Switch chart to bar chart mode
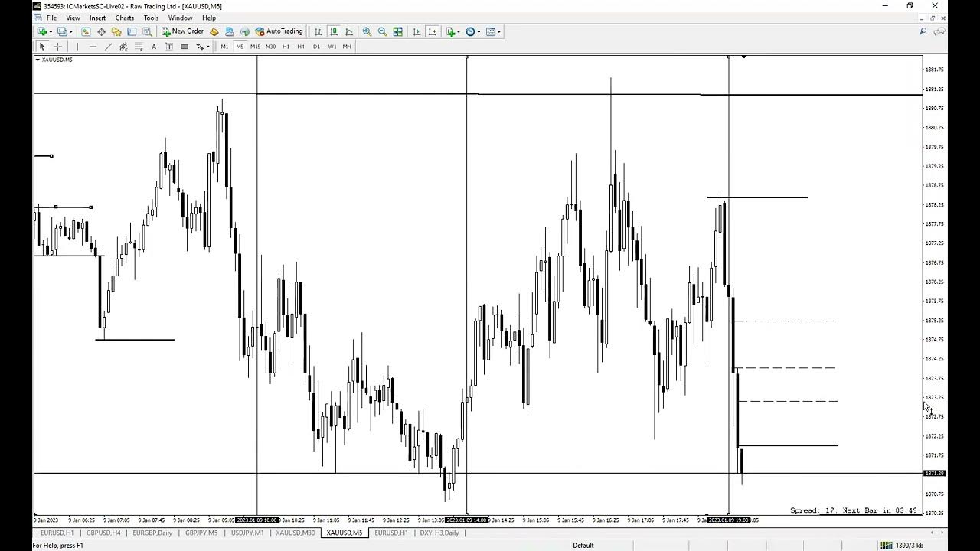 tap(318, 31)
